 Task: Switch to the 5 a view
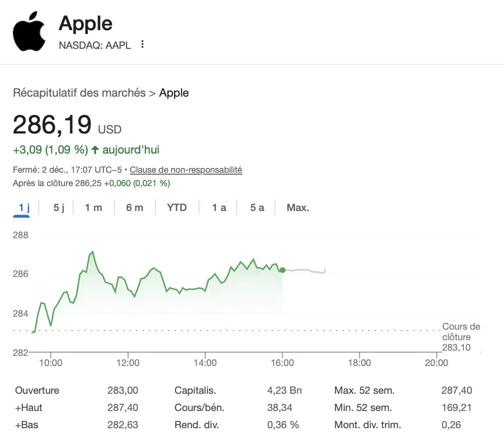pyautogui.click(x=256, y=207)
